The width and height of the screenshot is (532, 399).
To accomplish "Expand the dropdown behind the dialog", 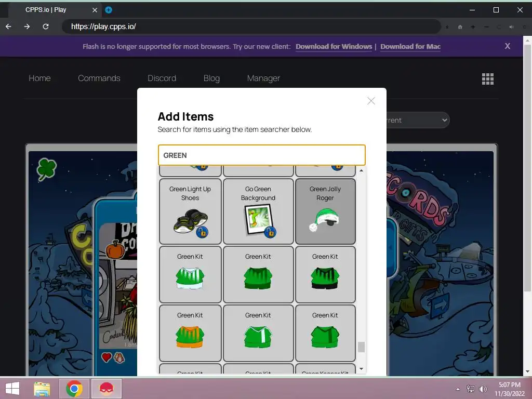I will (418, 120).
